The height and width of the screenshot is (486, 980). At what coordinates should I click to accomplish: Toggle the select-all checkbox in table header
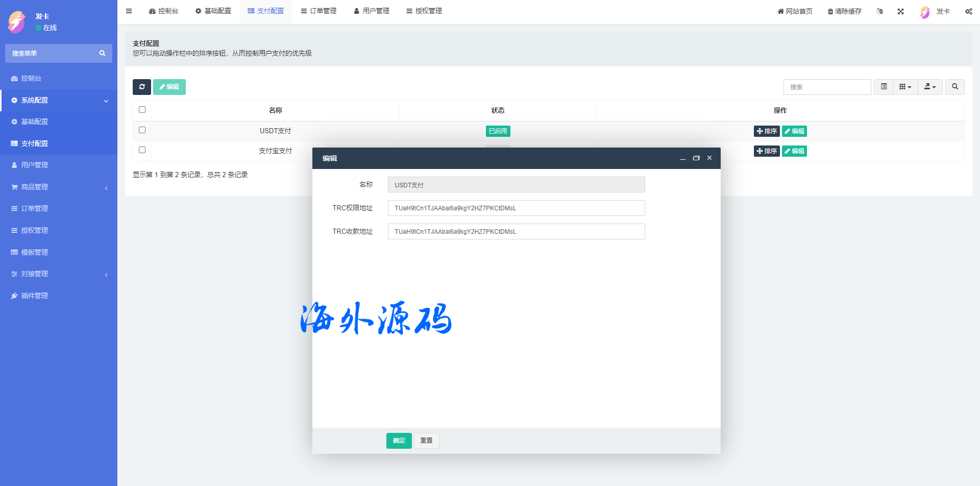(142, 110)
